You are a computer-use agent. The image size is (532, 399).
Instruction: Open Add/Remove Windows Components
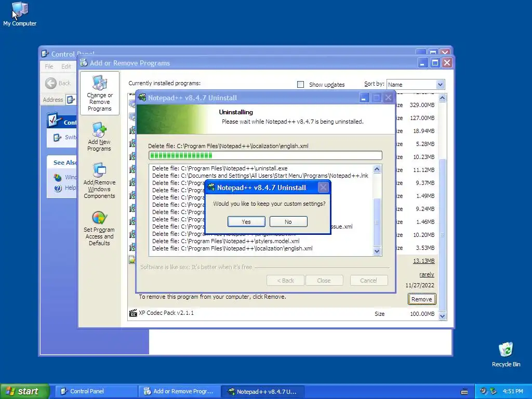point(99,180)
